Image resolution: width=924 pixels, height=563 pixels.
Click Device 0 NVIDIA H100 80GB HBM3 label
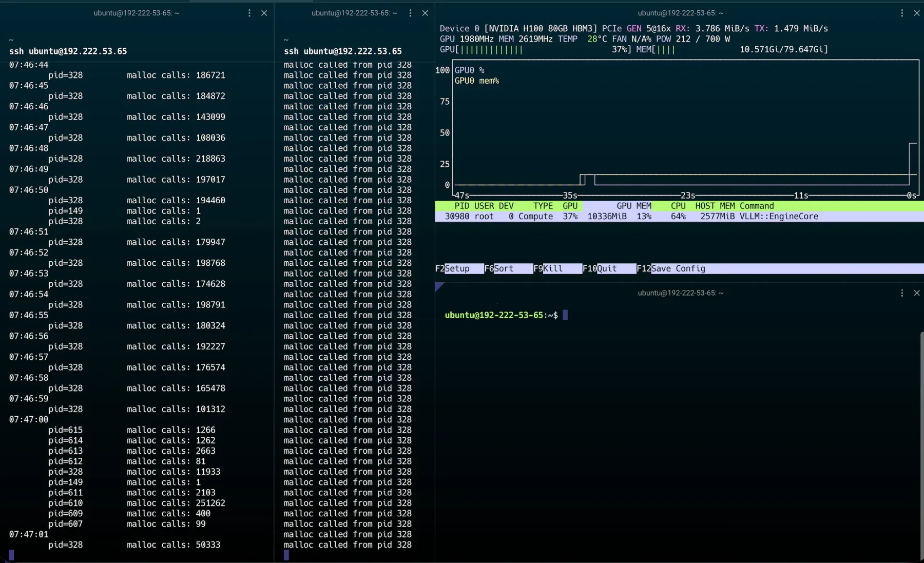518,29
